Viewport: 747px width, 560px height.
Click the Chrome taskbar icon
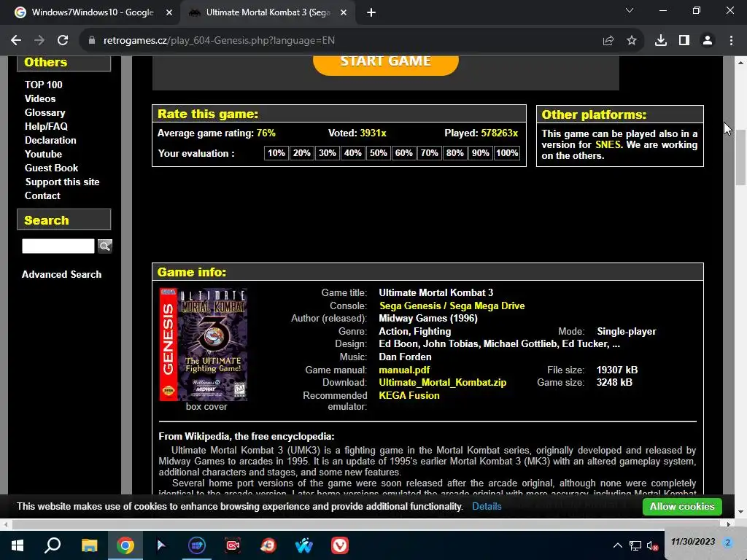click(x=125, y=545)
